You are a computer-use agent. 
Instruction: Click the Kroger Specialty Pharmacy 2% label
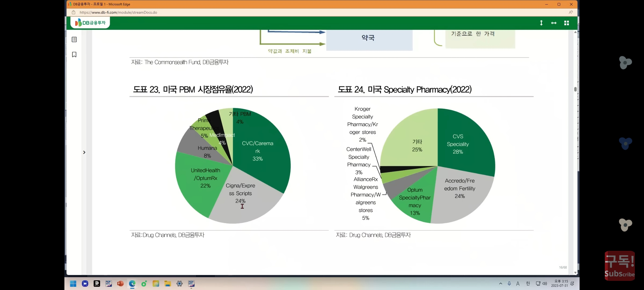[363, 124]
